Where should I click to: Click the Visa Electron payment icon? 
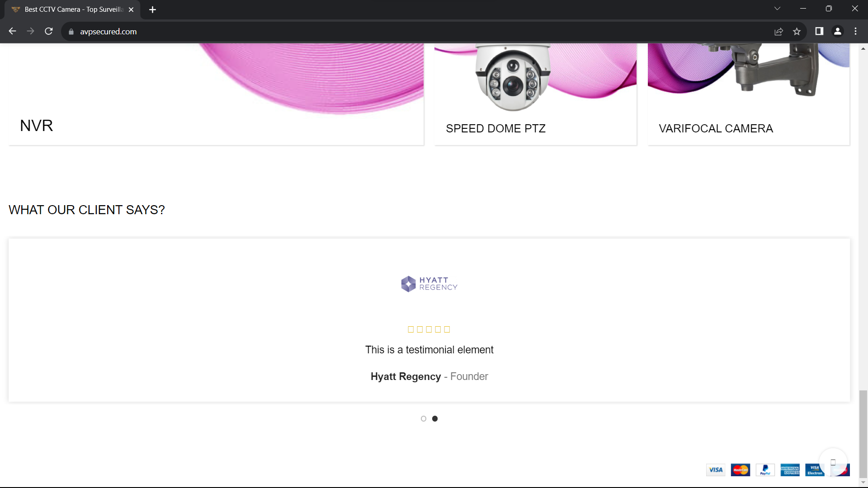pos(815,470)
